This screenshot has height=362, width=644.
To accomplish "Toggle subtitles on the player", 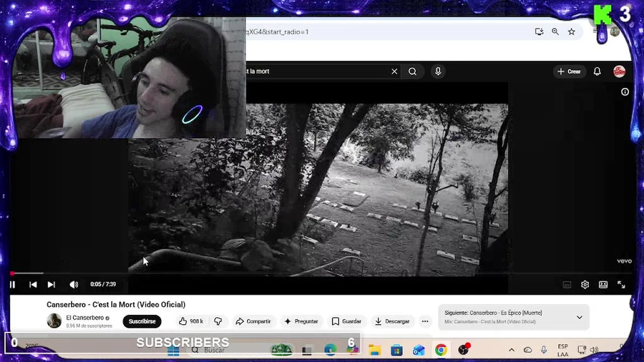I will pyautogui.click(x=567, y=285).
